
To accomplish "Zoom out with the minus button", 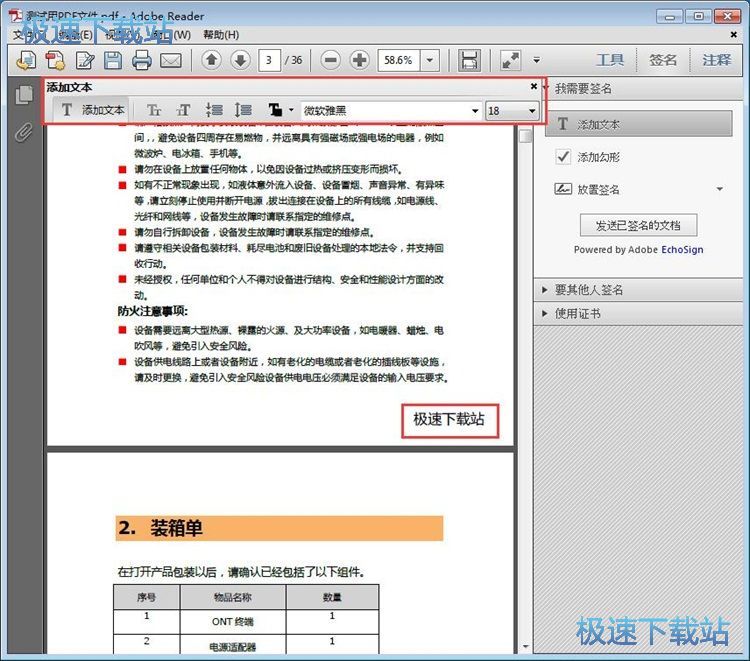I will click(x=330, y=60).
